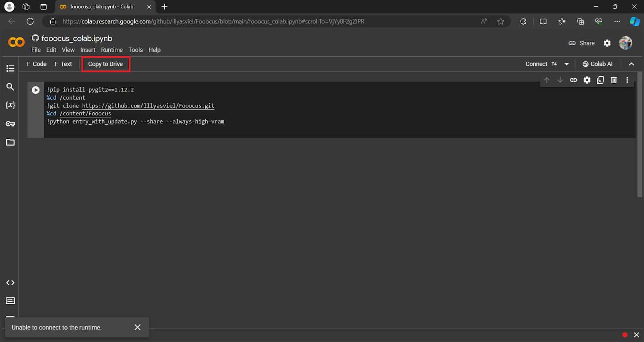The image size is (644, 342).
Task: Open the variables inspector panel
Action: (10, 105)
